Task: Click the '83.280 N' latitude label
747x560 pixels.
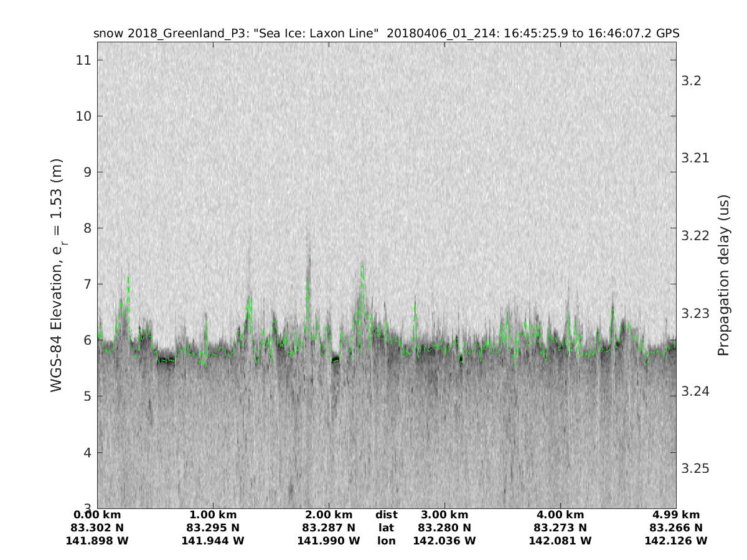Action: click(444, 528)
